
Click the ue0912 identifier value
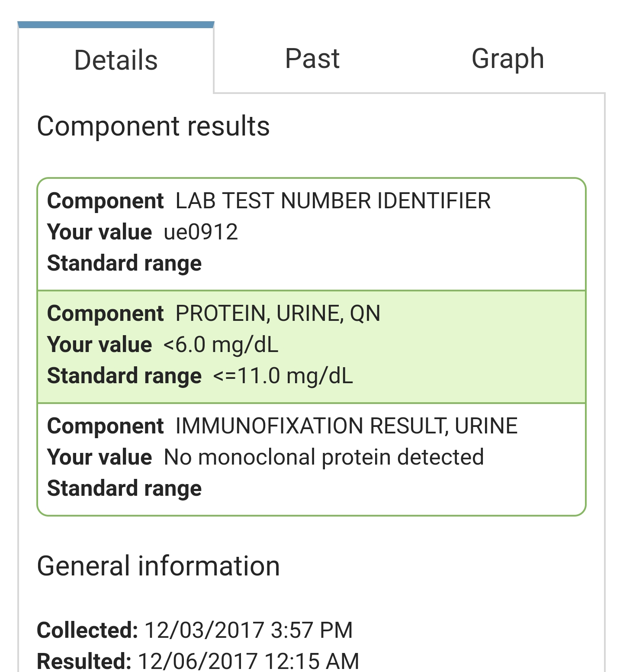click(x=201, y=232)
